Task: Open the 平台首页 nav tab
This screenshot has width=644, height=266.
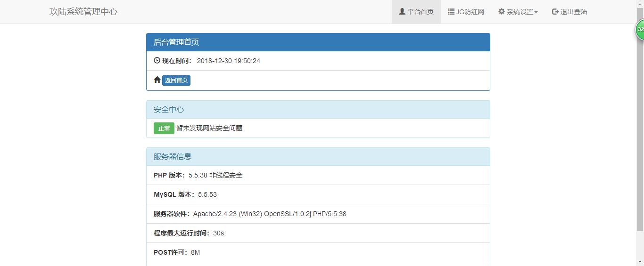Action: point(416,12)
